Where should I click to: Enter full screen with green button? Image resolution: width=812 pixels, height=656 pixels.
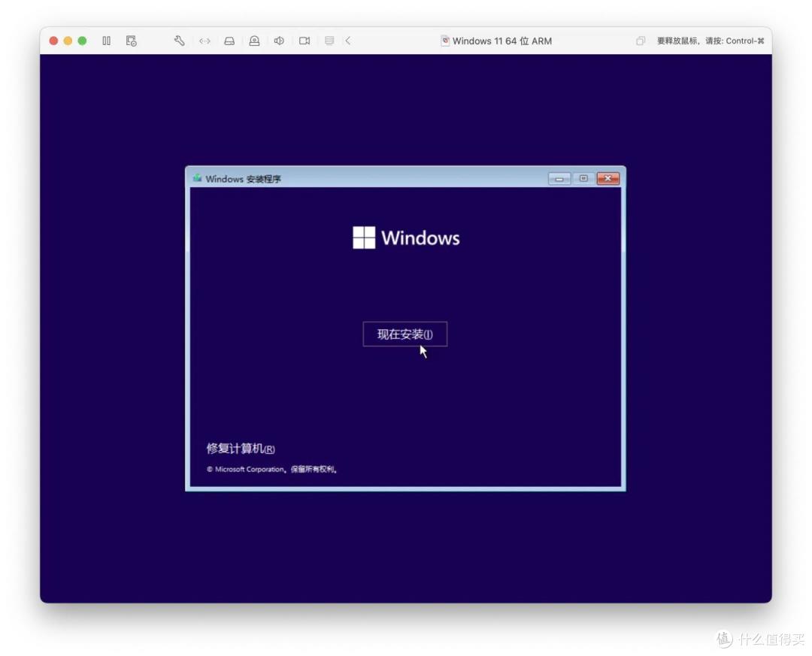point(83,41)
